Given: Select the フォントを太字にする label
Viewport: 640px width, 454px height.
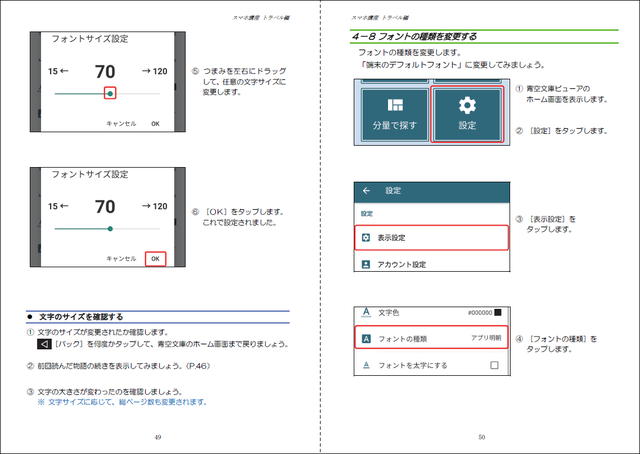Looking at the screenshot, I should [413, 365].
